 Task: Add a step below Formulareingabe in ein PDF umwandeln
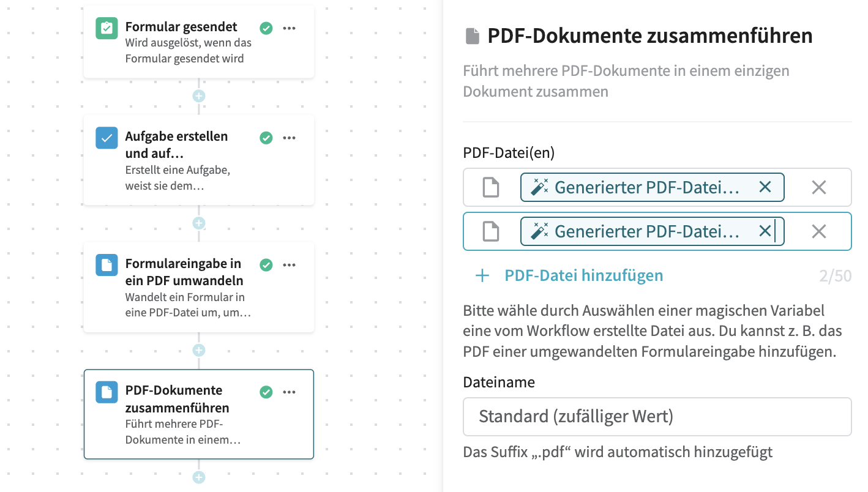(198, 350)
